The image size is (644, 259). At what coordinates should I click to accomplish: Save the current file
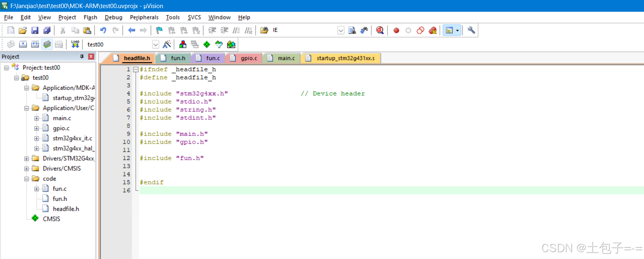(35, 30)
